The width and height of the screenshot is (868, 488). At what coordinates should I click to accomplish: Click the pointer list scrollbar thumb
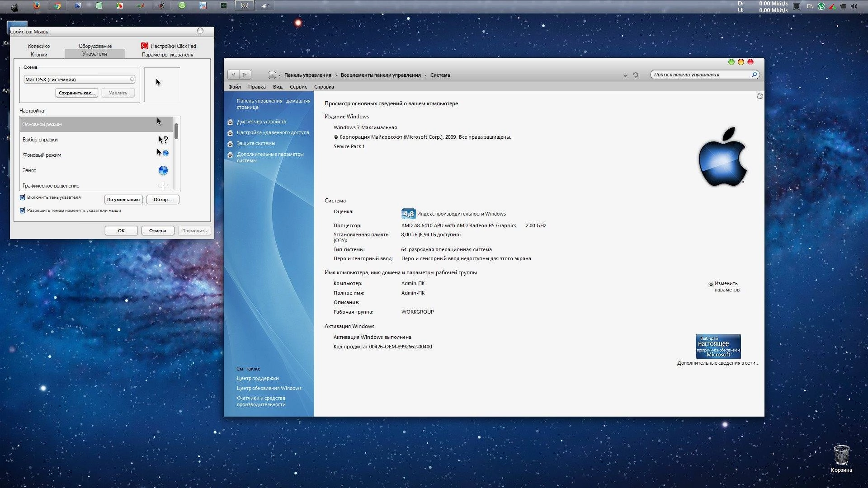(x=176, y=131)
